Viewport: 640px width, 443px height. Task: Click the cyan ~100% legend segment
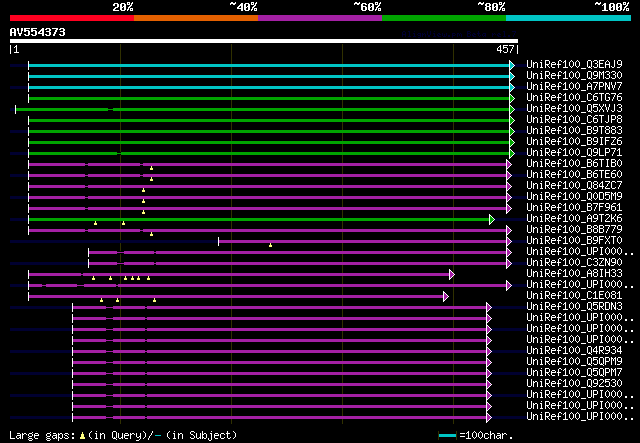point(568,17)
